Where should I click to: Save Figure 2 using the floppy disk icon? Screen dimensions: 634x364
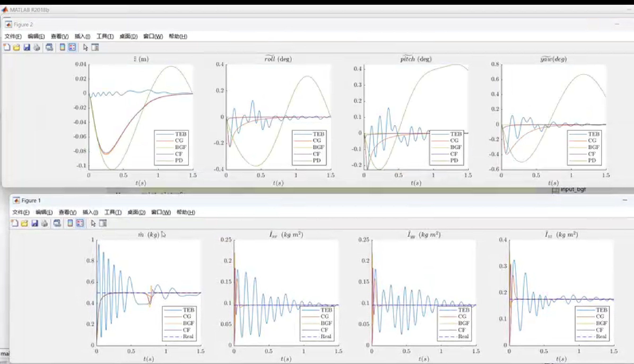pos(27,47)
